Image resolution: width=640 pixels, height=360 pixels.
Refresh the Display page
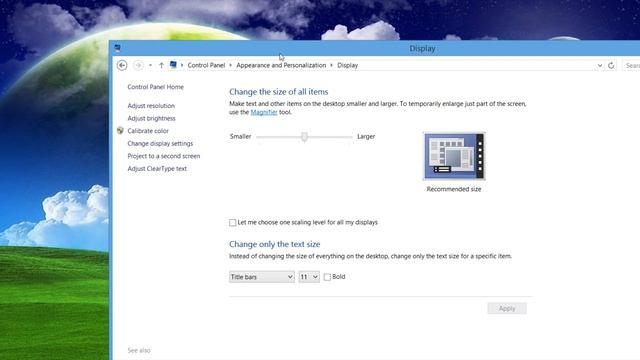coord(611,65)
